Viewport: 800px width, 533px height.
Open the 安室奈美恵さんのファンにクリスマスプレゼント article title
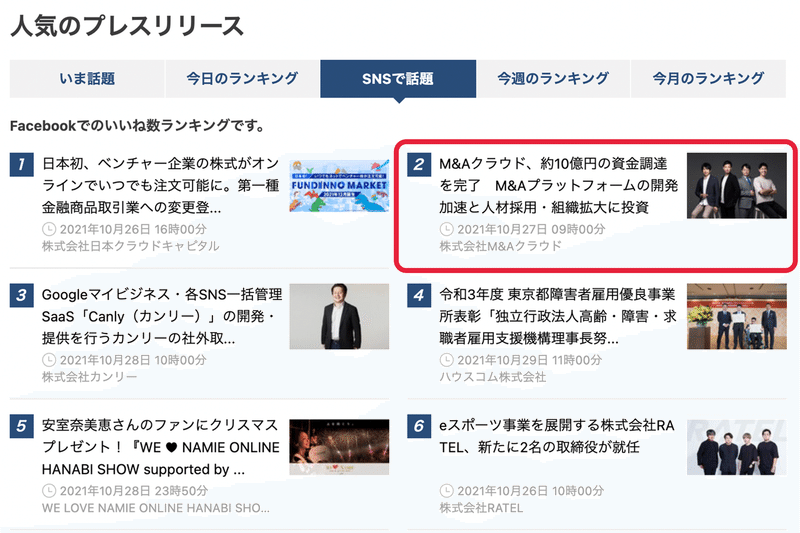tap(161, 447)
